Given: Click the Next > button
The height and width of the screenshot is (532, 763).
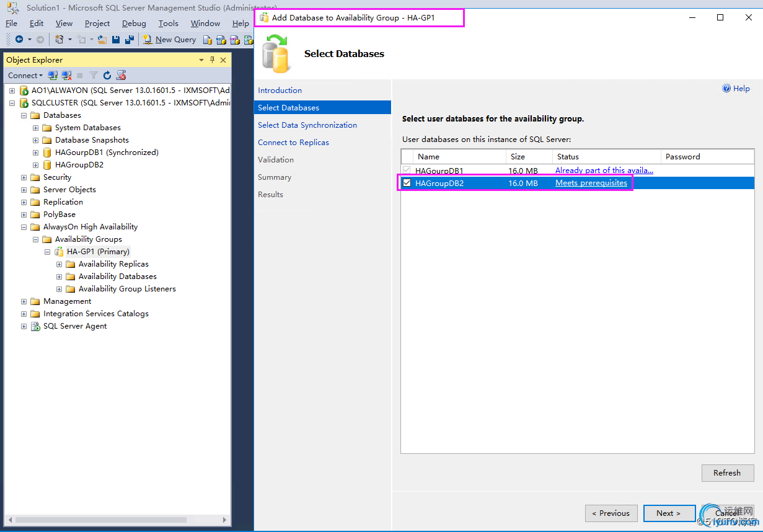Looking at the screenshot, I should click(x=669, y=513).
